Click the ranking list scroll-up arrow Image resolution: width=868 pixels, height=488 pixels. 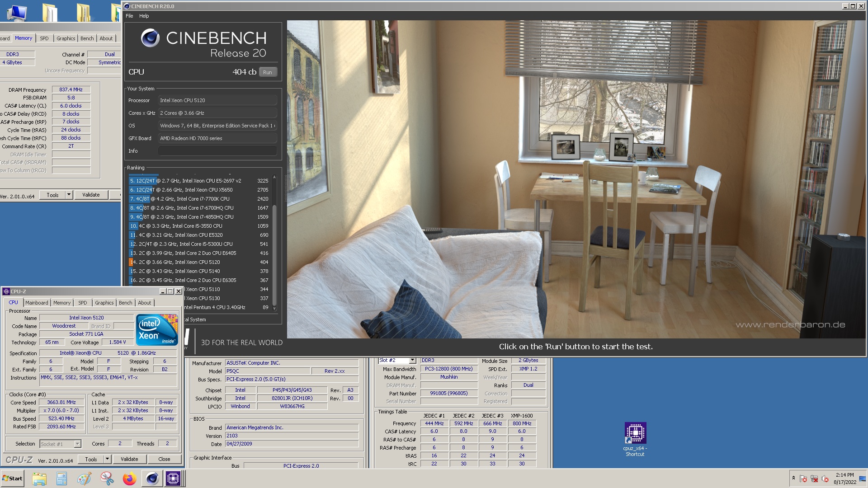point(274,178)
